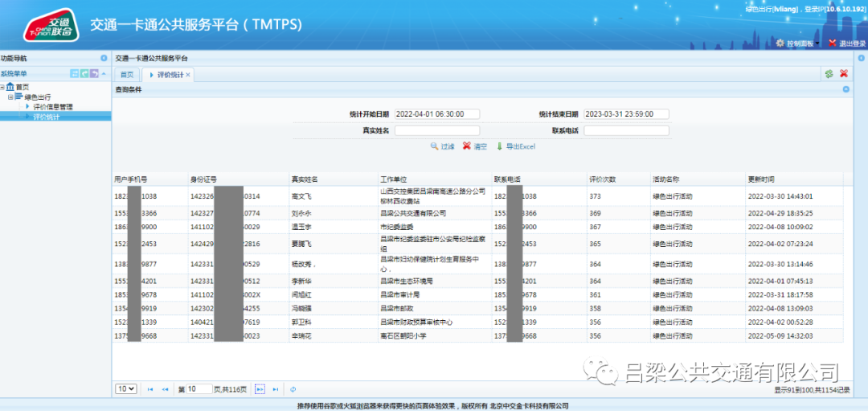Collapse the 查询条件 panel with its round icon
This screenshot has height=411, width=868.
(845, 89)
